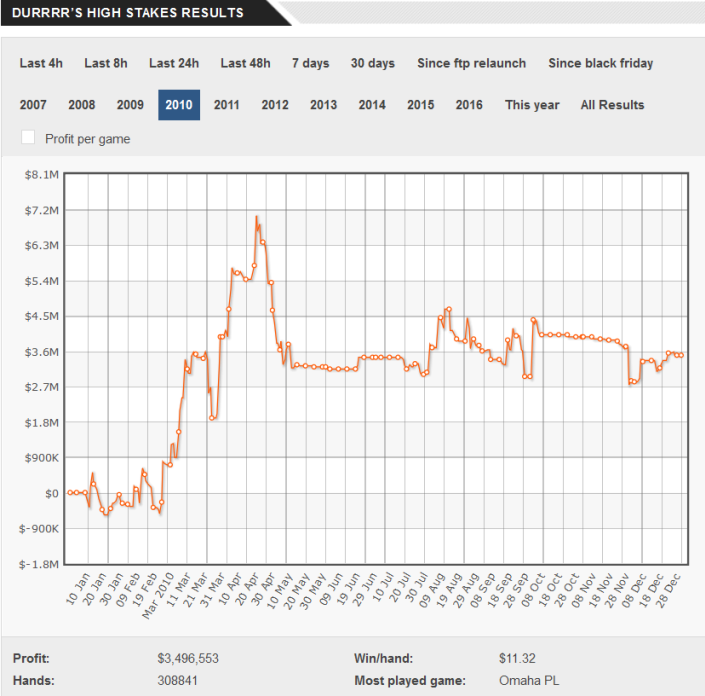The width and height of the screenshot is (705, 696).
Task: Enable the Profit per game checkbox
Action: pos(28,138)
